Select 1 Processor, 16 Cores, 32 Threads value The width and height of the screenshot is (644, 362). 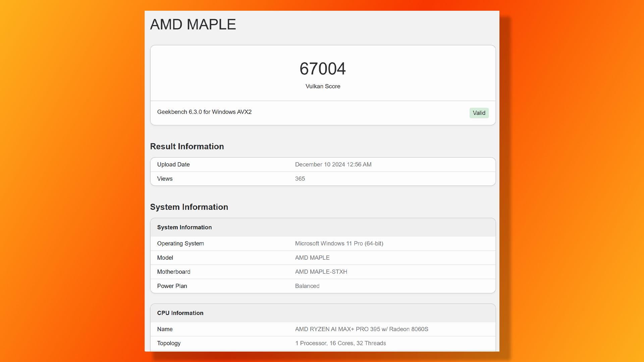pyautogui.click(x=340, y=343)
